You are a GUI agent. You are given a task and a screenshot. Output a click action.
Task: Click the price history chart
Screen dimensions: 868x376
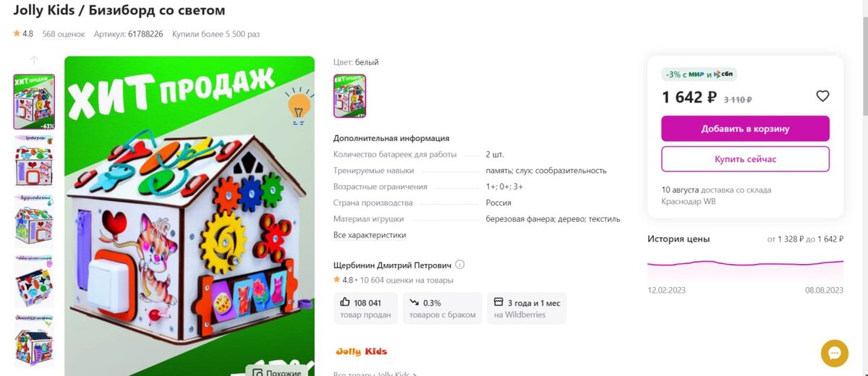click(745, 268)
